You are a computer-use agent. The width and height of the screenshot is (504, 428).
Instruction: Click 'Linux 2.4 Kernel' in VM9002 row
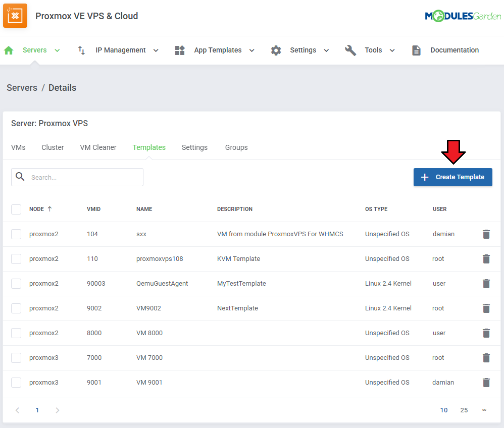pyautogui.click(x=388, y=308)
